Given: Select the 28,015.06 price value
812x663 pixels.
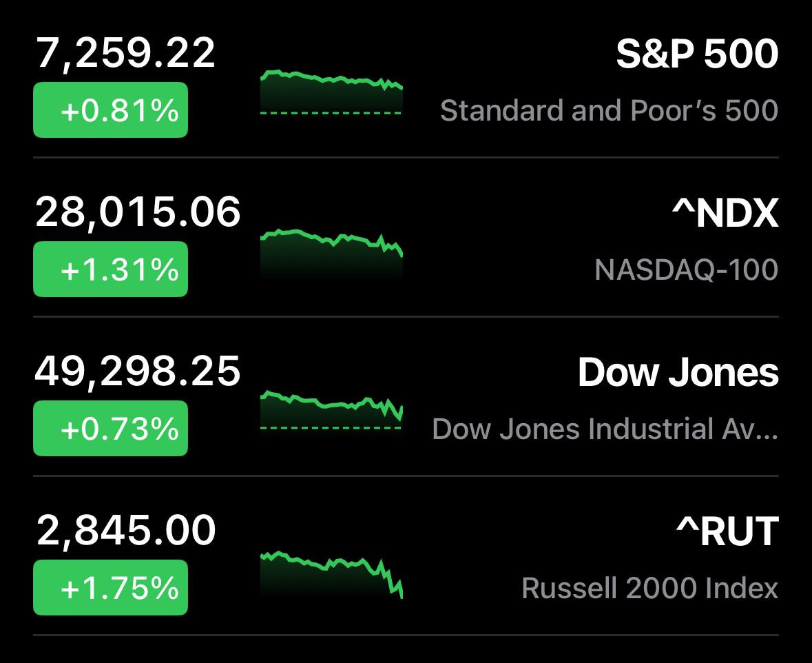Looking at the screenshot, I should (138, 212).
